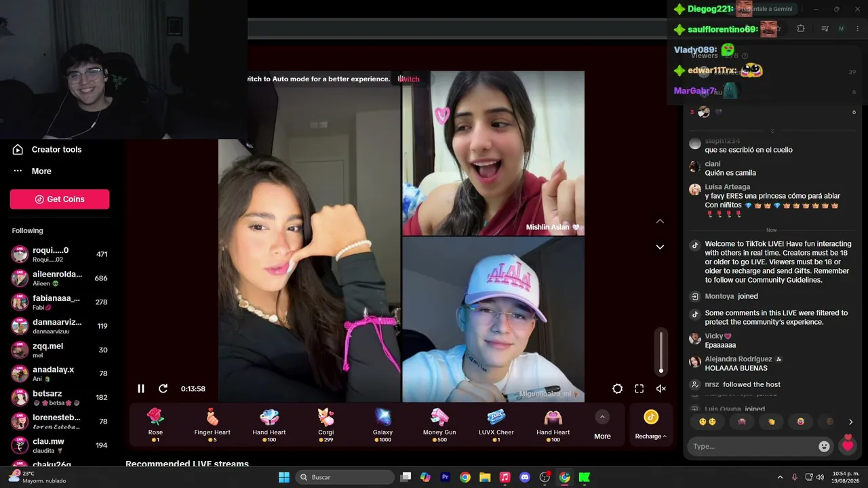Show hidden system tray icons
868x488 pixels.
point(780,477)
